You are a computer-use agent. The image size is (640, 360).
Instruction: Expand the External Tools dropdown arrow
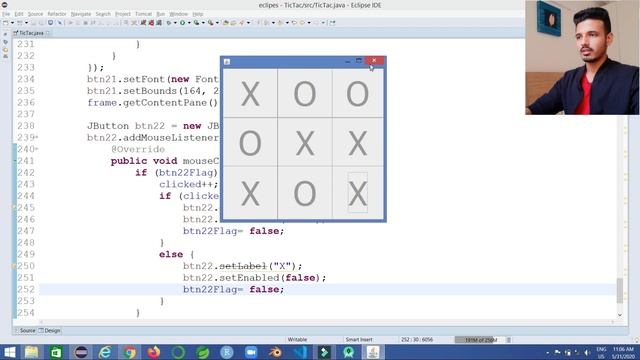[x=217, y=23]
